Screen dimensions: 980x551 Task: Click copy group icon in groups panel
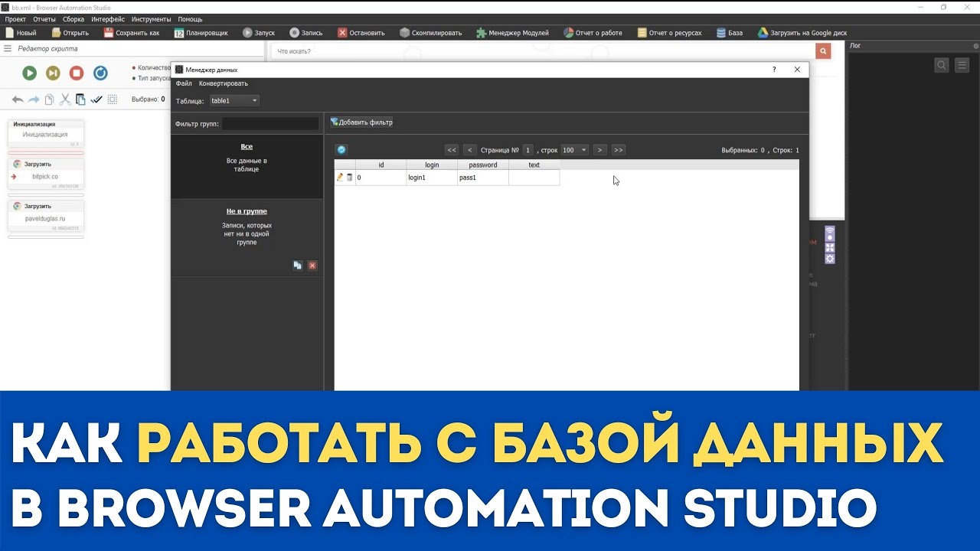pyautogui.click(x=297, y=266)
